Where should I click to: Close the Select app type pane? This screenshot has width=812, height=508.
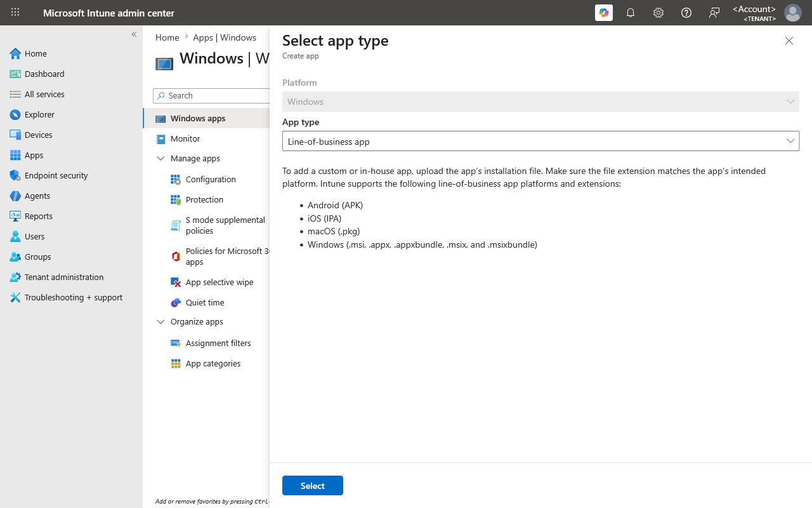[789, 41]
